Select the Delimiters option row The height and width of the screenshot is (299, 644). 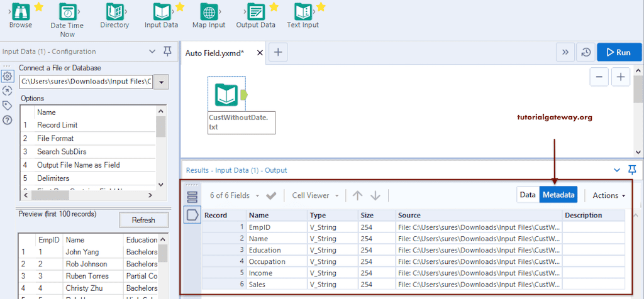pyautogui.click(x=88, y=178)
